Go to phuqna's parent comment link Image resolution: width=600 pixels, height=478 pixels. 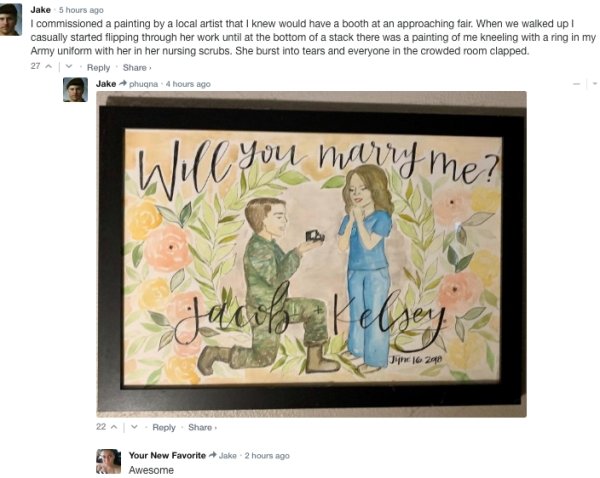click(x=143, y=84)
